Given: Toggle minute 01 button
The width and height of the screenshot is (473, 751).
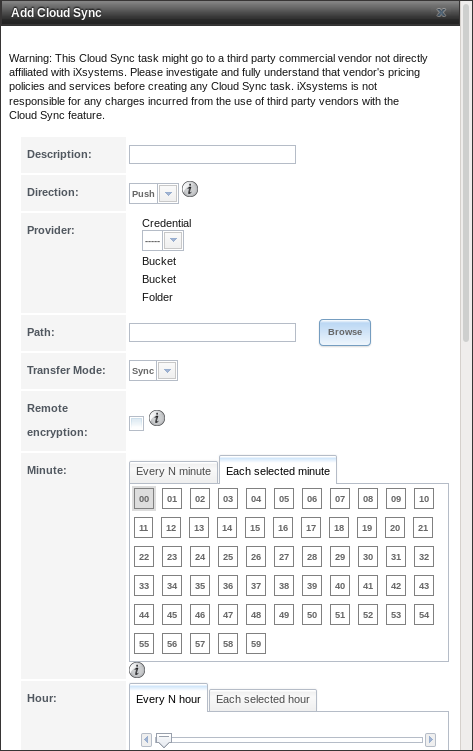Looking at the screenshot, I should (x=172, y=499).
